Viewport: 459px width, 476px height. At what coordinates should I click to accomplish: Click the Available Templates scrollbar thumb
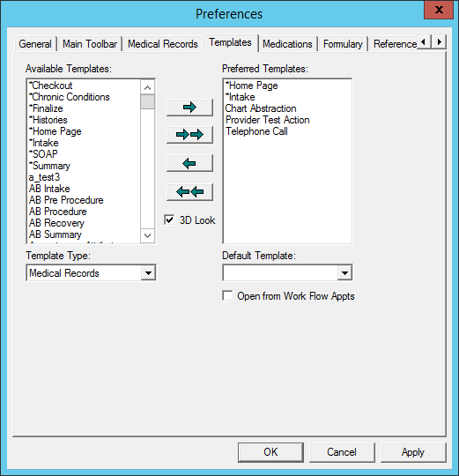[147, 101]
